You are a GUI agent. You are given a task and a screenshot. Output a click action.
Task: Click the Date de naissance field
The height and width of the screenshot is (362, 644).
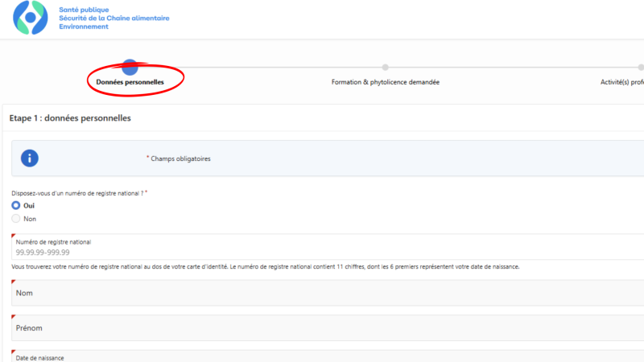[322, 357]
